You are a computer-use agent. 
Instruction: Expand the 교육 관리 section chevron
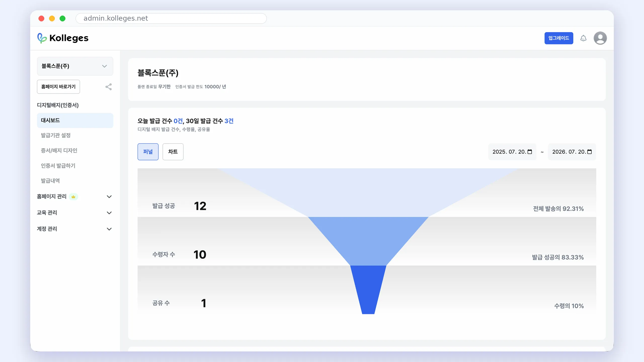point(109,213)
